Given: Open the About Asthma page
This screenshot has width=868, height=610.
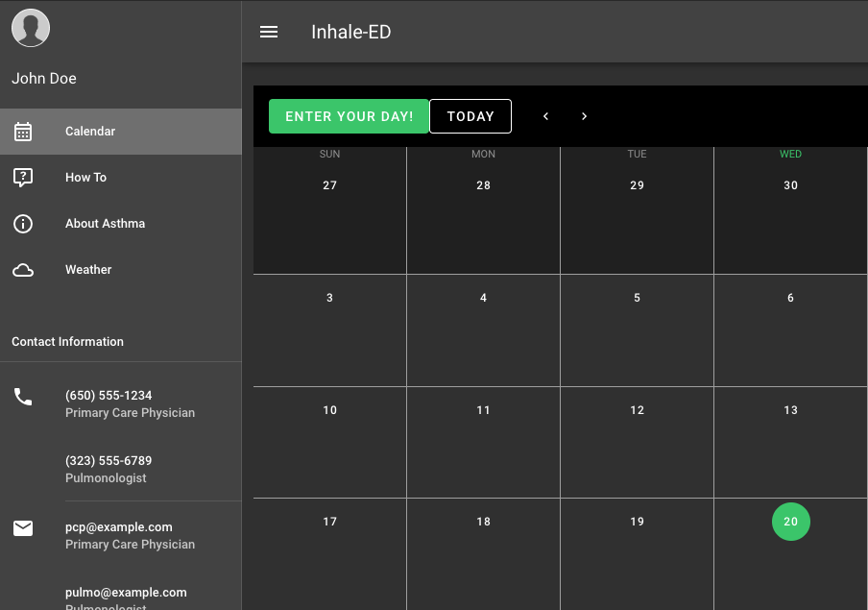Looking at the screenshot, I should coord(121,223).
